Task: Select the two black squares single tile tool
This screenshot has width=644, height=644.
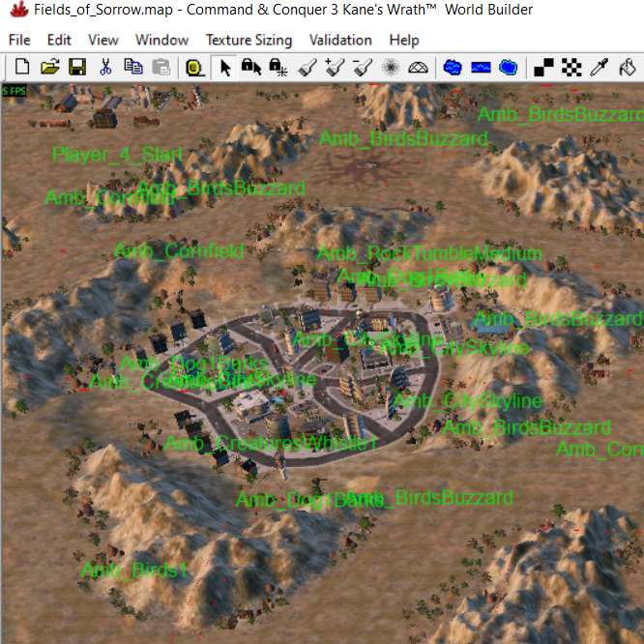Action: 543,68
